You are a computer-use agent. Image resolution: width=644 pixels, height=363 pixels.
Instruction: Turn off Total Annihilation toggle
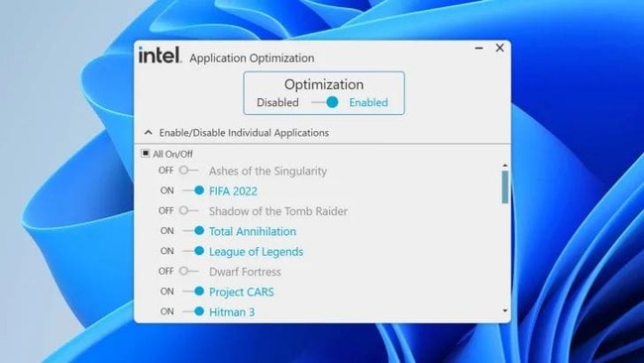pos(193,231)
